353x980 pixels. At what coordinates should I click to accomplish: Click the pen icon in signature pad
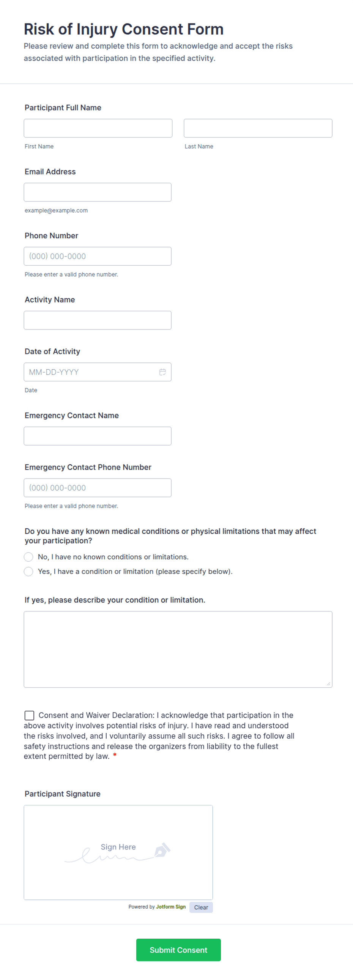(162, 849)
